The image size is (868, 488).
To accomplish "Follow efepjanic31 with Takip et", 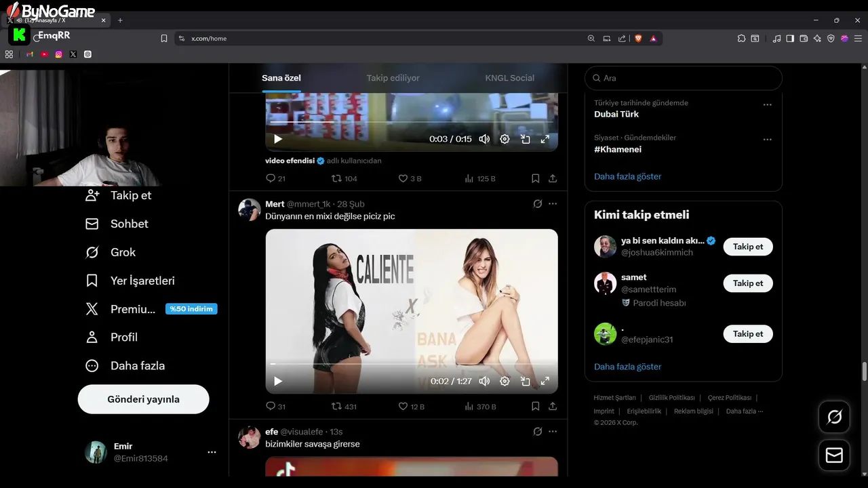I will 748,333.
